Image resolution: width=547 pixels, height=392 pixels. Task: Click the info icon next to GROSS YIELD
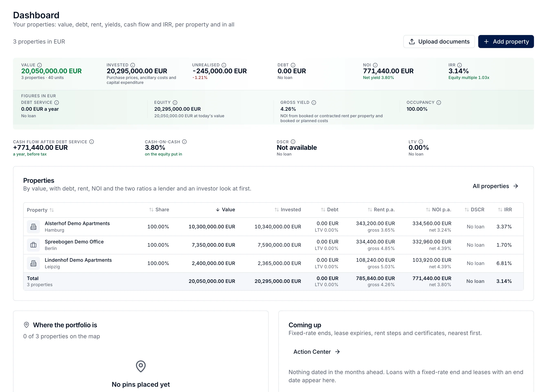coord(314,103)
